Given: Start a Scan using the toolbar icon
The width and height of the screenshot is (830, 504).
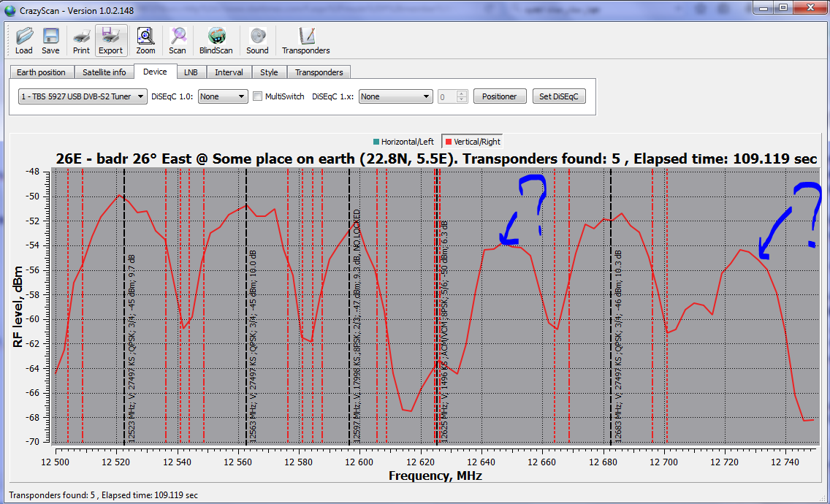Looking at the screenshot, I should click(178, 37).
